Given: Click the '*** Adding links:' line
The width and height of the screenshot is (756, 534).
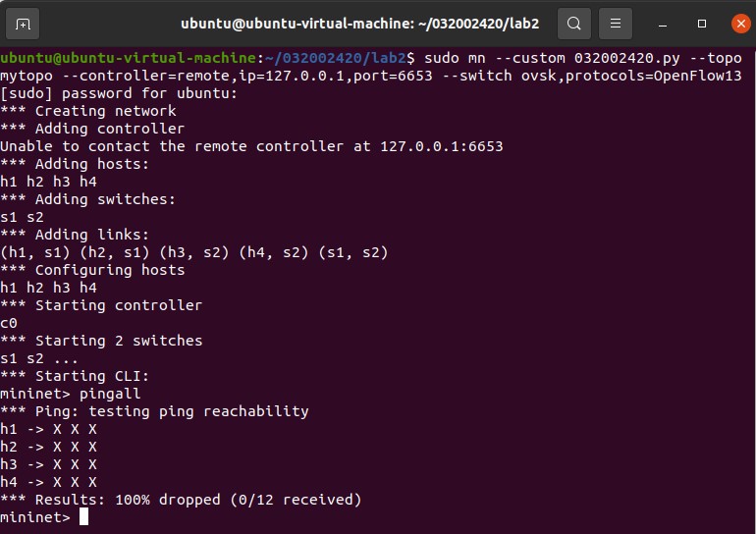Looking at the screenshot, I should point(75,235).
